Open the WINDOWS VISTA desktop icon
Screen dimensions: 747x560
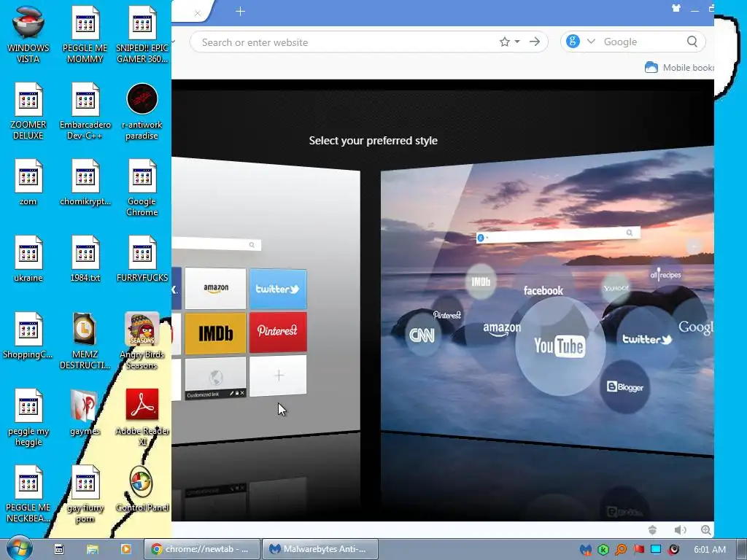point(28,34)
